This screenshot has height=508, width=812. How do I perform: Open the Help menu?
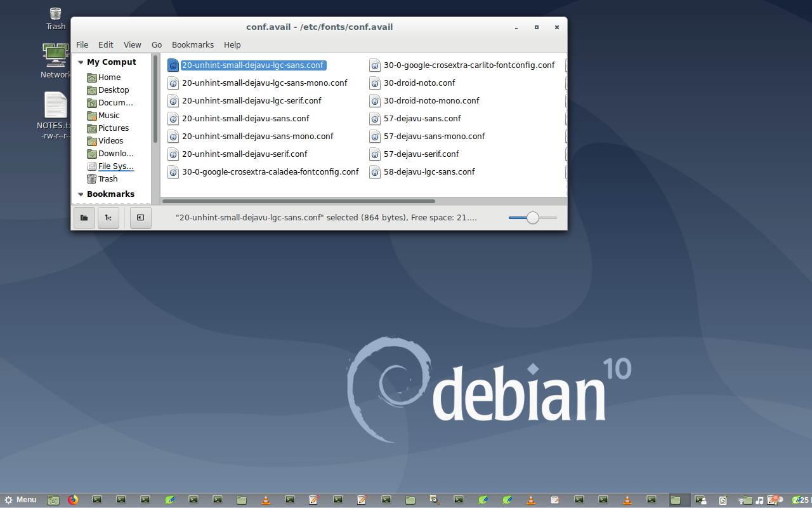[232, 45]
